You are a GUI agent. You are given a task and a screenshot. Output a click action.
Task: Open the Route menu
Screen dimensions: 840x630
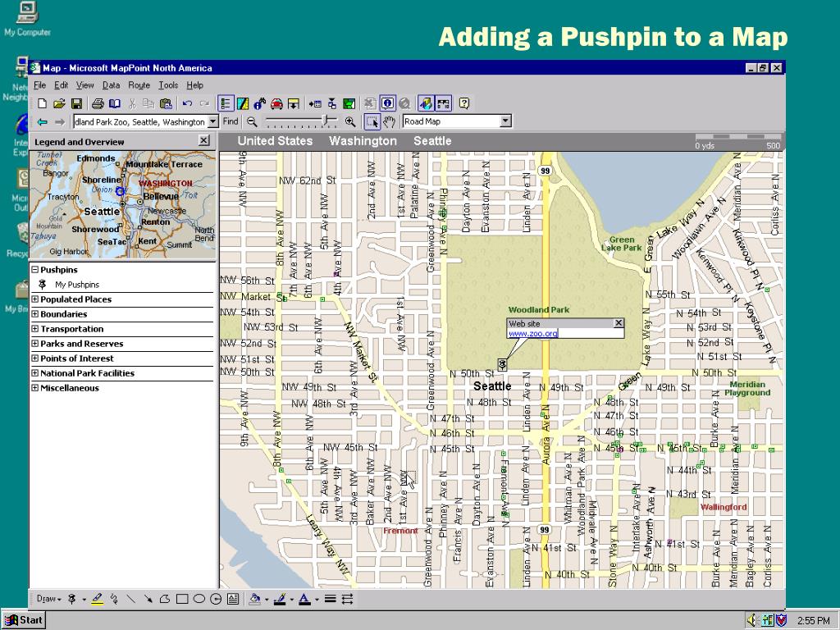[x=139, y=85]
